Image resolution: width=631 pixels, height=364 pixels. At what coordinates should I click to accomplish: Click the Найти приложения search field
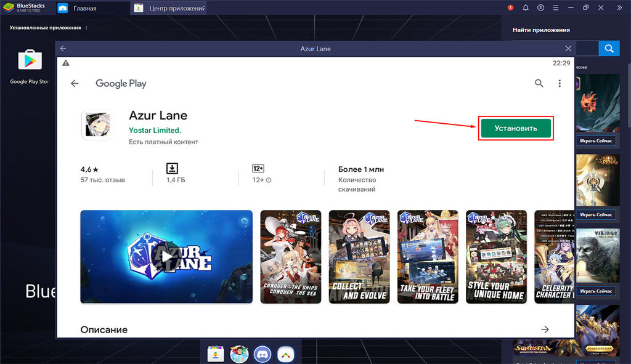587,49
